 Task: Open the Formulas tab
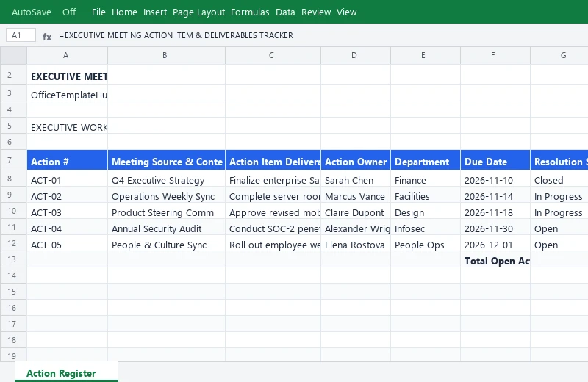click(250, 12)
